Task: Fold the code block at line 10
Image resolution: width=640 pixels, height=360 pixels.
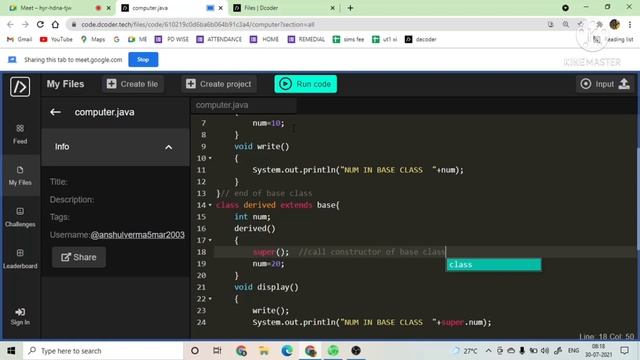Action: pos(210,158)
